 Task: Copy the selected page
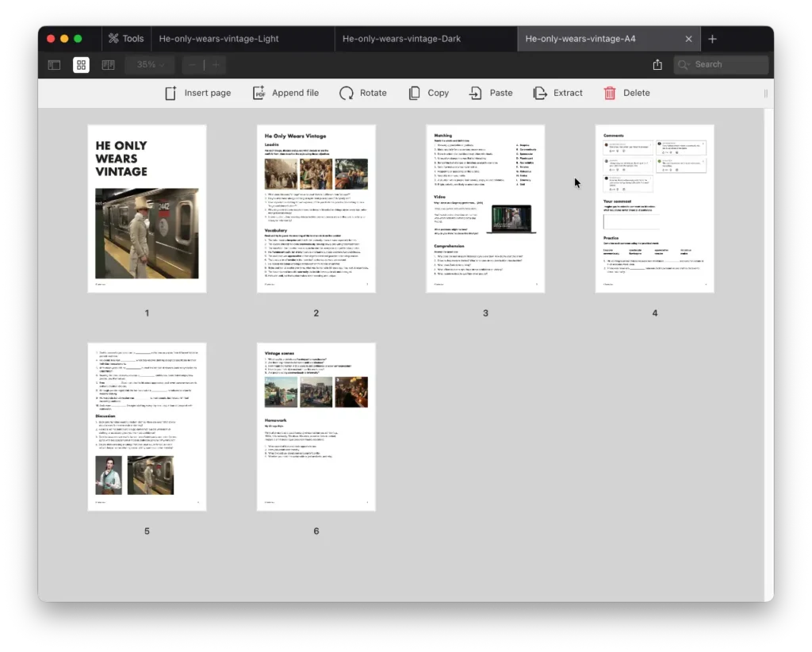(x=428, y=93)
